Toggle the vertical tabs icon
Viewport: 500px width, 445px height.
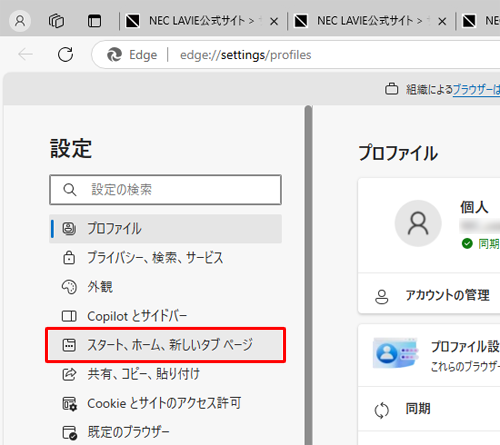94,21
